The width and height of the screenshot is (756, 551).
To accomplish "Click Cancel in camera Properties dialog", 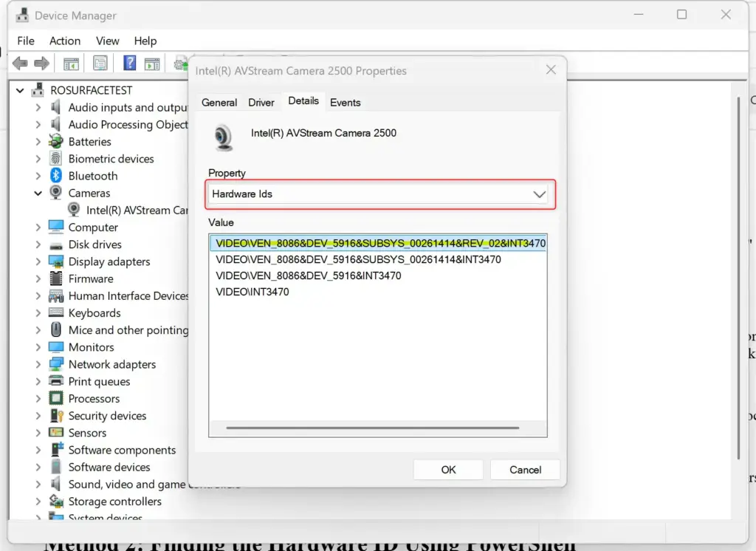I will (525, 470).
